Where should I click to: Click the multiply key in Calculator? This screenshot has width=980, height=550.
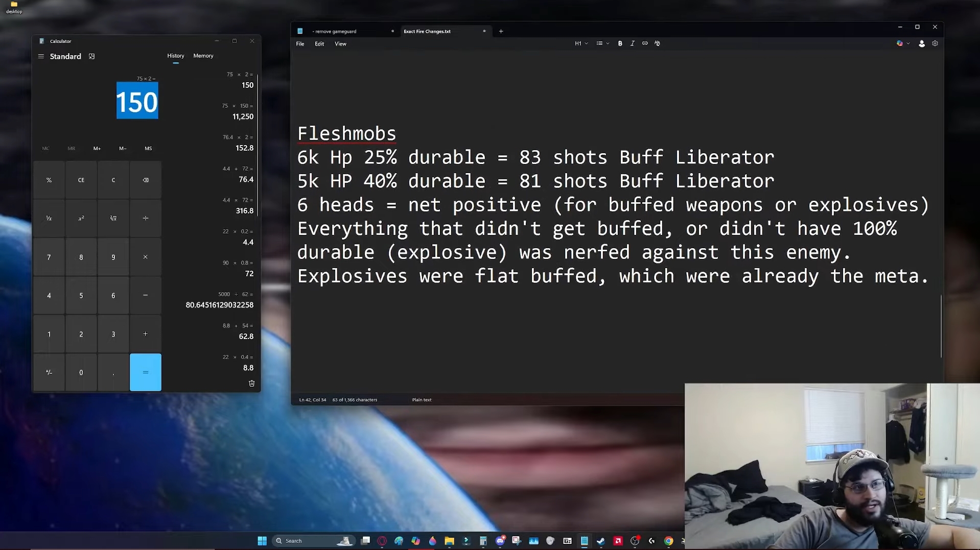point(146,257)
